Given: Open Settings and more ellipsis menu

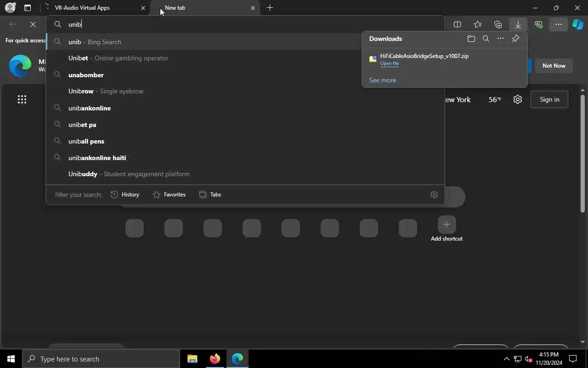Looking at the screenshot, I should (x=559, y=24).
